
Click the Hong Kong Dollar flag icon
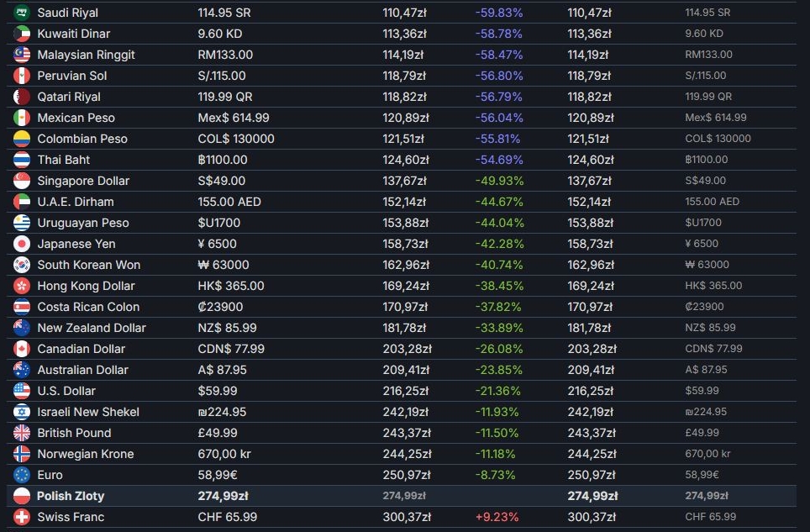click(22, 286)
